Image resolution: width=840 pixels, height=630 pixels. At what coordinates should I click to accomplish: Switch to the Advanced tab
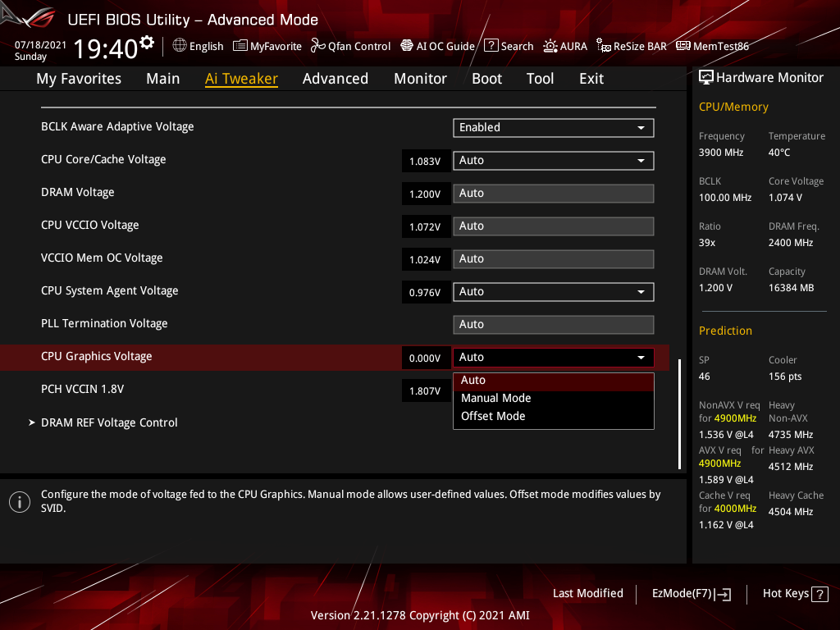point(336,79)
